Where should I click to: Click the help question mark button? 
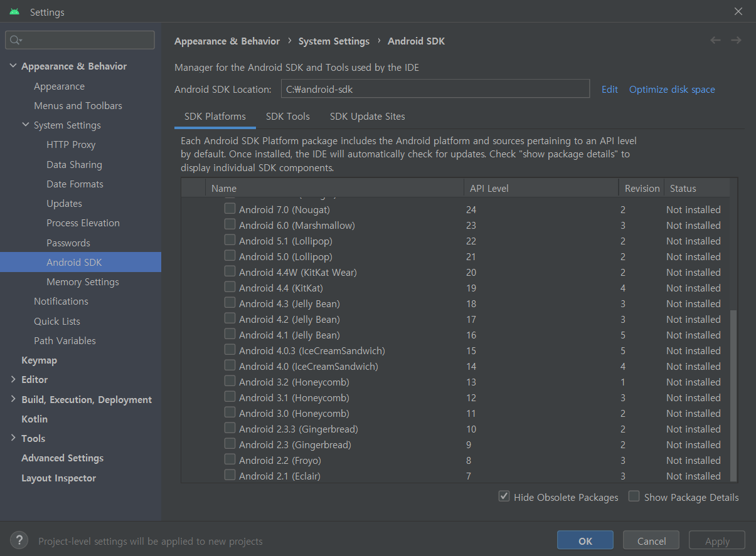coord(19,540)
